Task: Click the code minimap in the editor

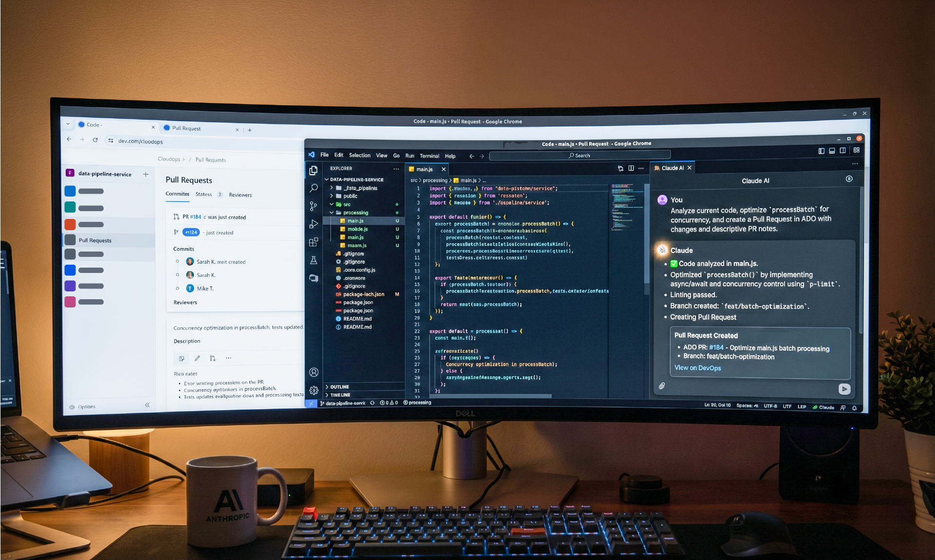Action: (627, 207)
